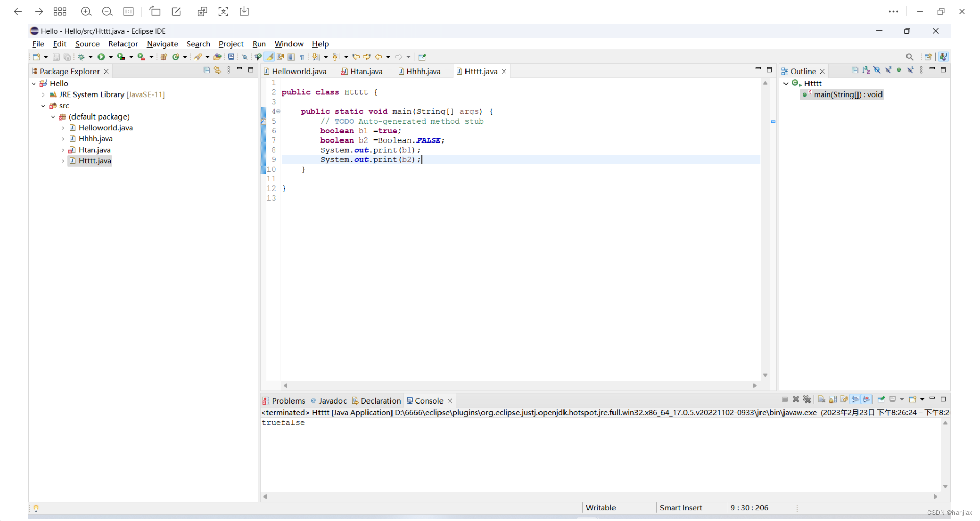
Task: Expand JRE System Library node
Action: [43, 95]
